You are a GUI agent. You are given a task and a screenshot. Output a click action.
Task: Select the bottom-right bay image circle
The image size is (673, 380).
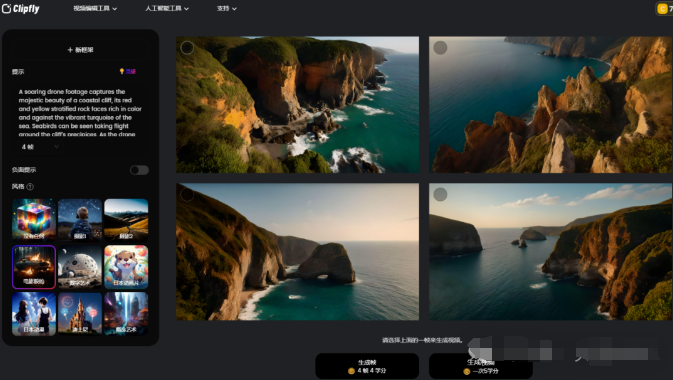click(x=440, y=195)
